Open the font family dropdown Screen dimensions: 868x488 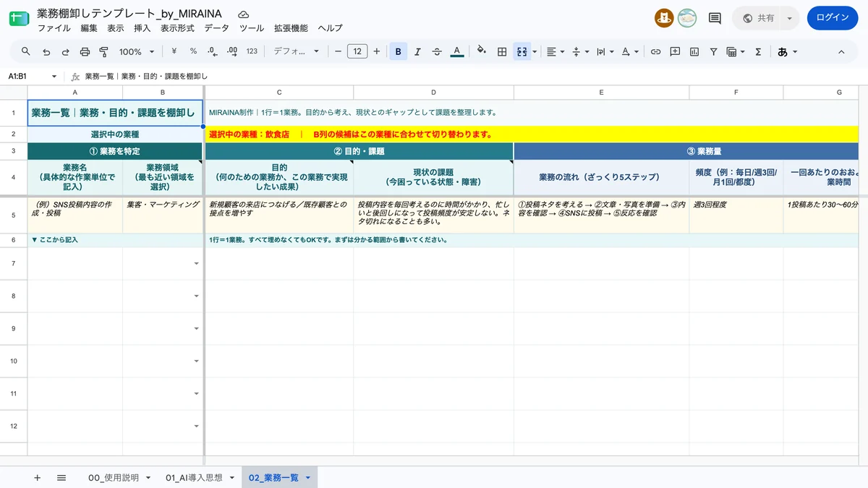pos(296,51)
